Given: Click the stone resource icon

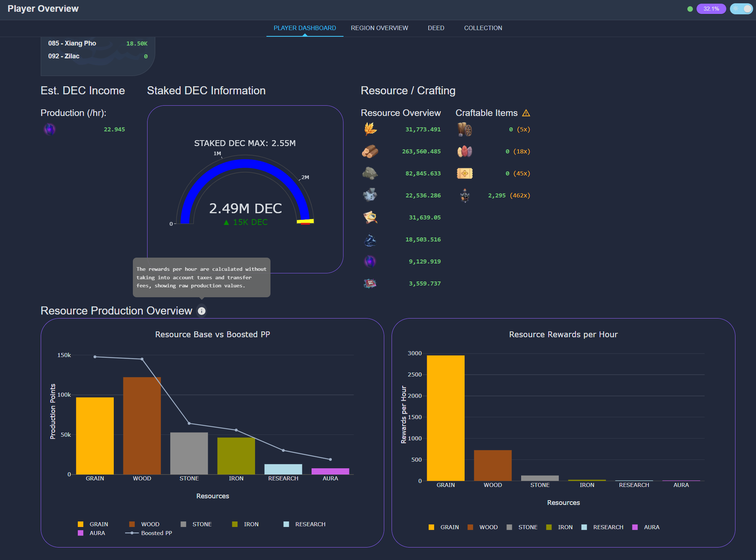Looking at the screenshot, I should click(x=370, y=173).
